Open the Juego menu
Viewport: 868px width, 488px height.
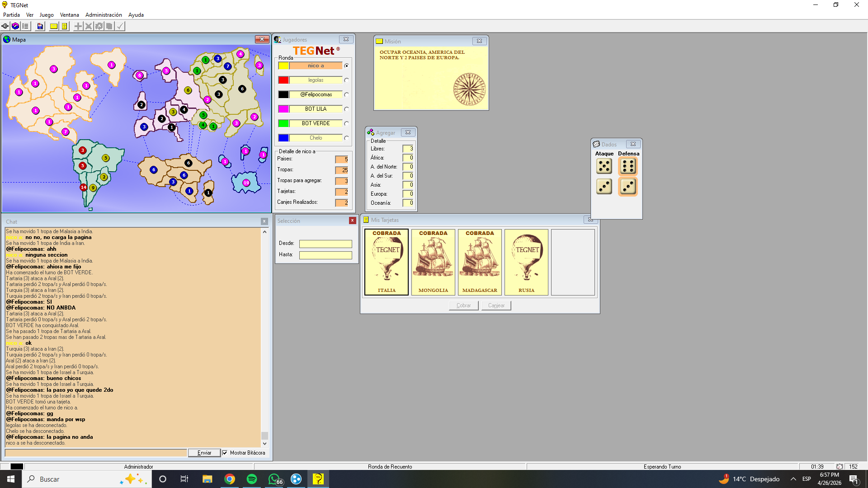47,15
